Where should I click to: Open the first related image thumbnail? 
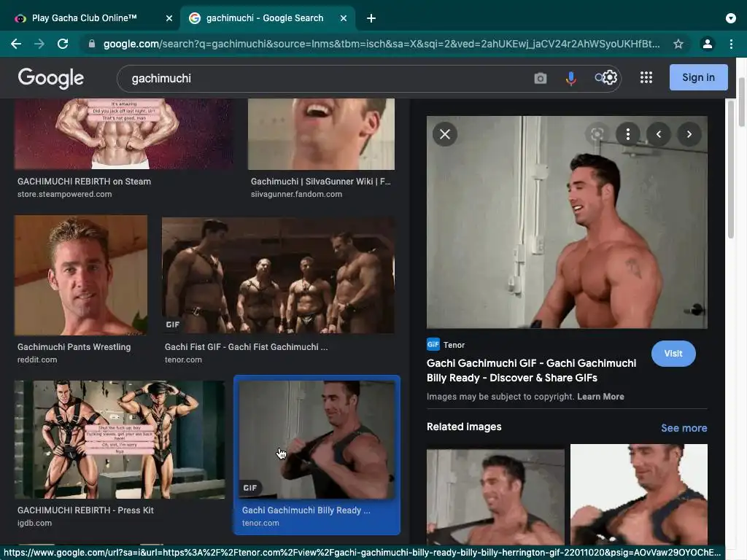point(495,495)
